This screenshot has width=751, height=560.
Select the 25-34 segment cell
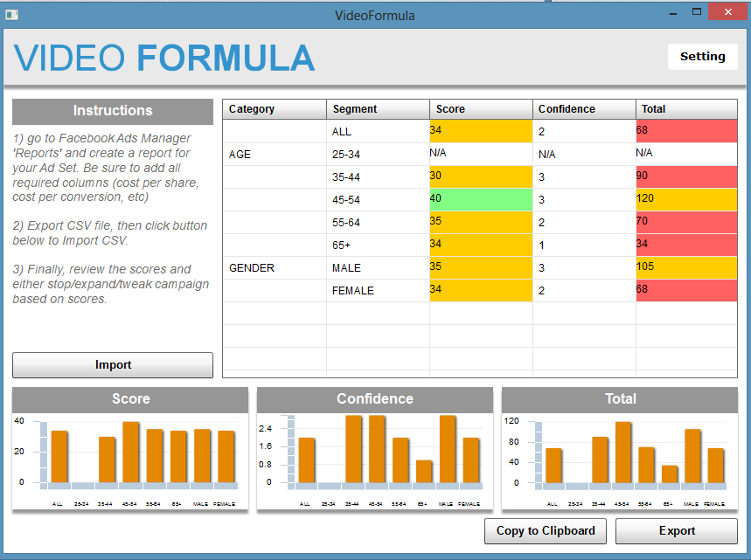[x=378, y=154]
